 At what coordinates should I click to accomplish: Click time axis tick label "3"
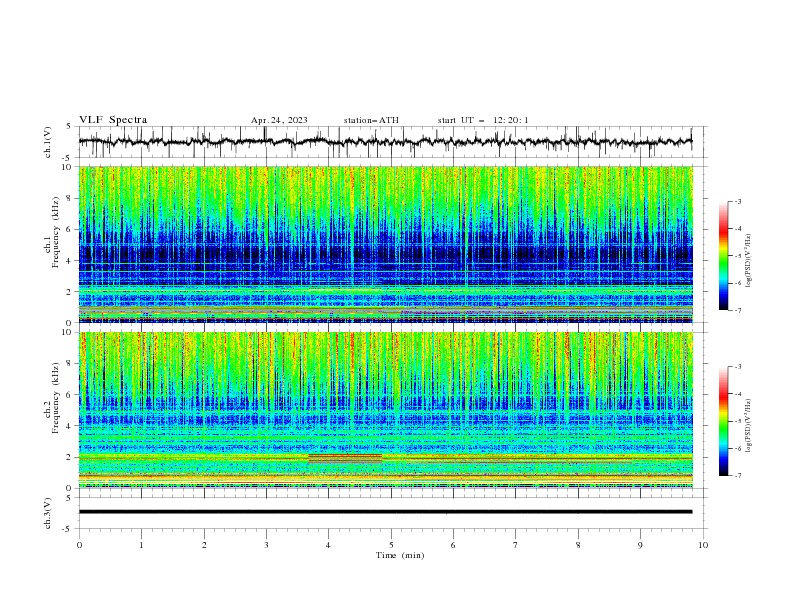point(267,545)
